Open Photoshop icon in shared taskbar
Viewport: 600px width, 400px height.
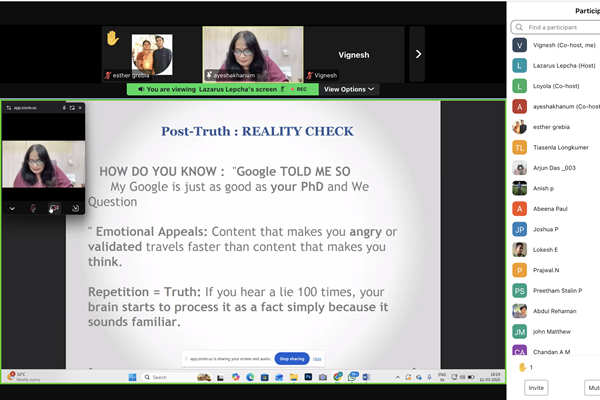click(308, 377)
